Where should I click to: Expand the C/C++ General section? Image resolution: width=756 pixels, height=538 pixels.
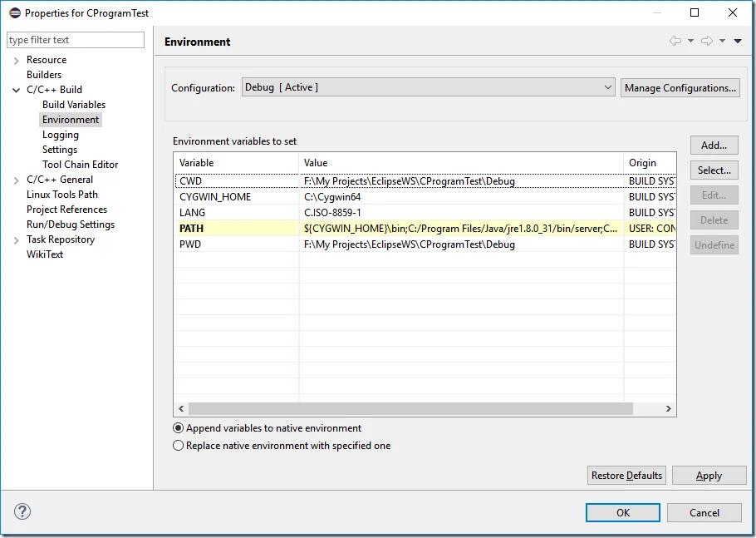click(17, 179)
